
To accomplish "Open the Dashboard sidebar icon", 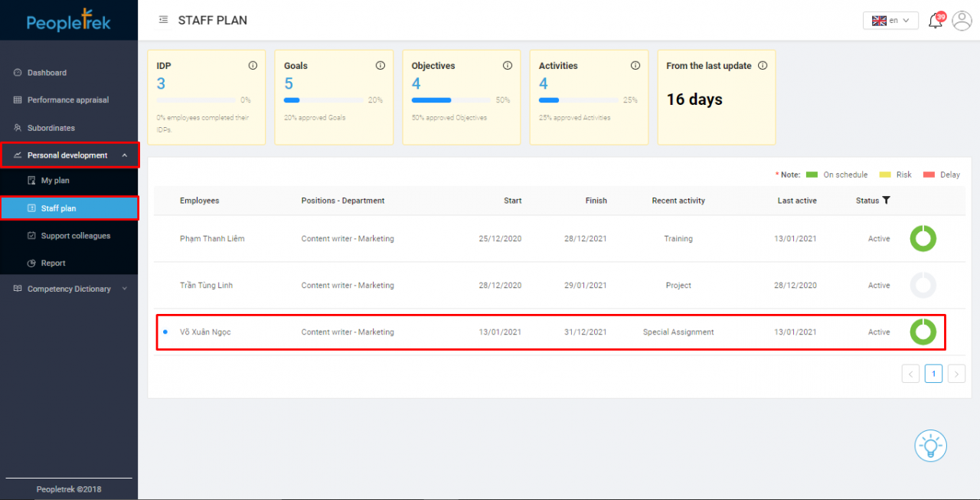I will (17, 72).
